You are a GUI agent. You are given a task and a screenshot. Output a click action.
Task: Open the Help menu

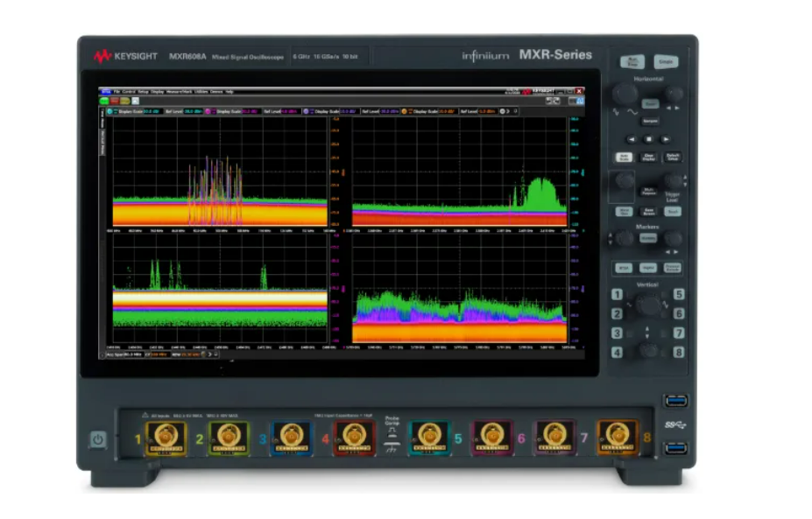229,92
